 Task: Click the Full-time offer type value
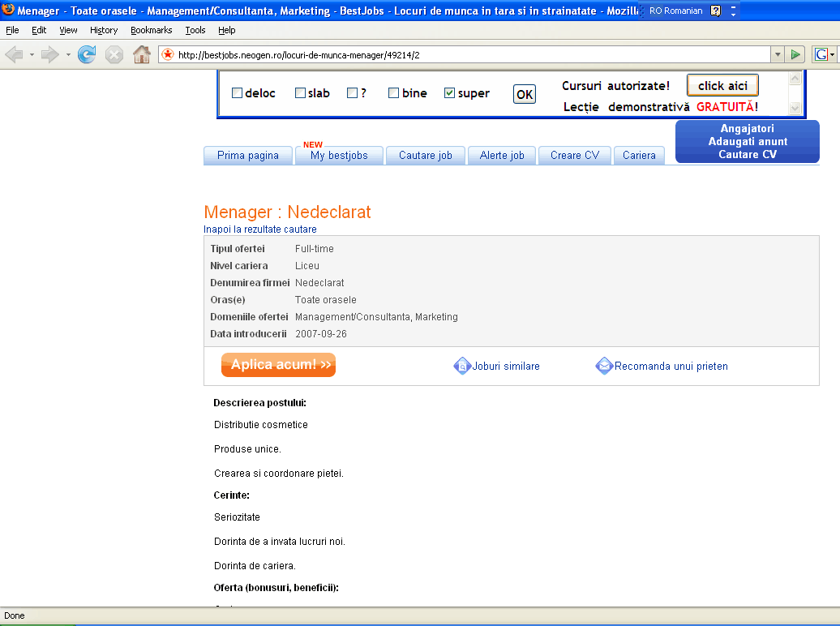(315, 249)
